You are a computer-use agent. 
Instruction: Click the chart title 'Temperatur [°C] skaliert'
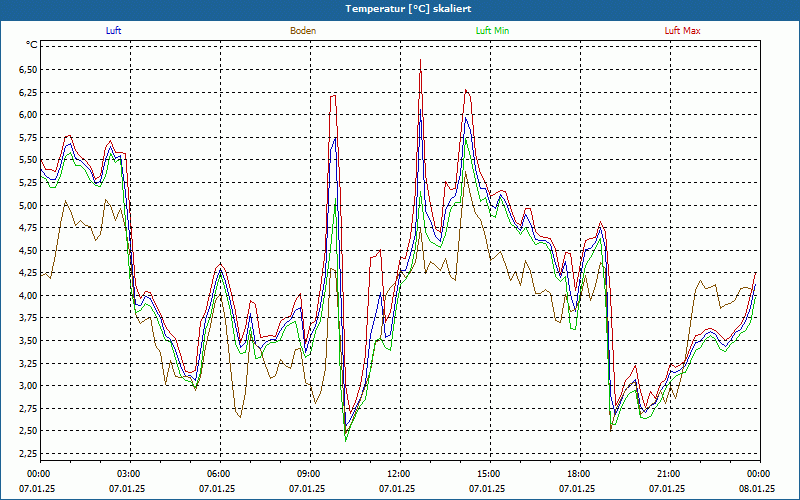coord(408,9)
